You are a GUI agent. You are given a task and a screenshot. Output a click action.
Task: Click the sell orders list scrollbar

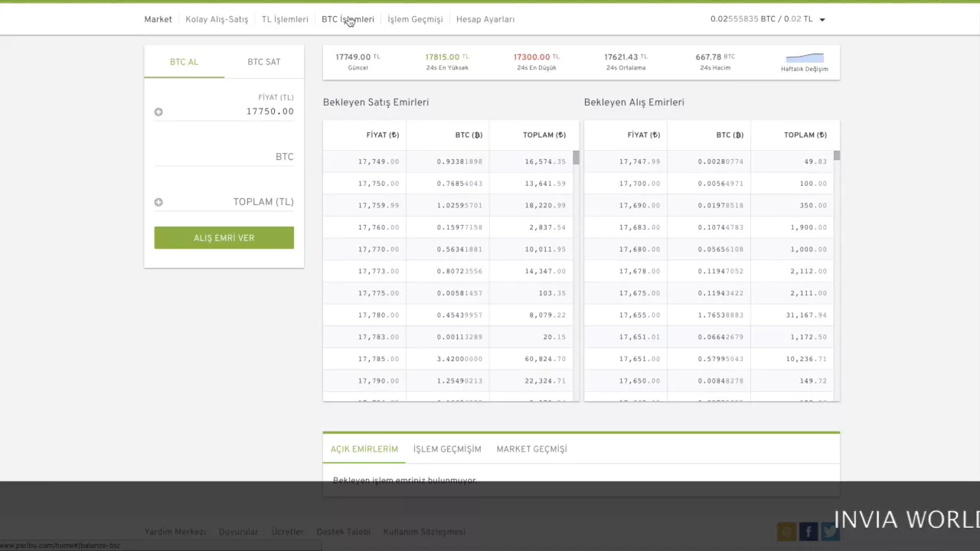tap(576, 158)
